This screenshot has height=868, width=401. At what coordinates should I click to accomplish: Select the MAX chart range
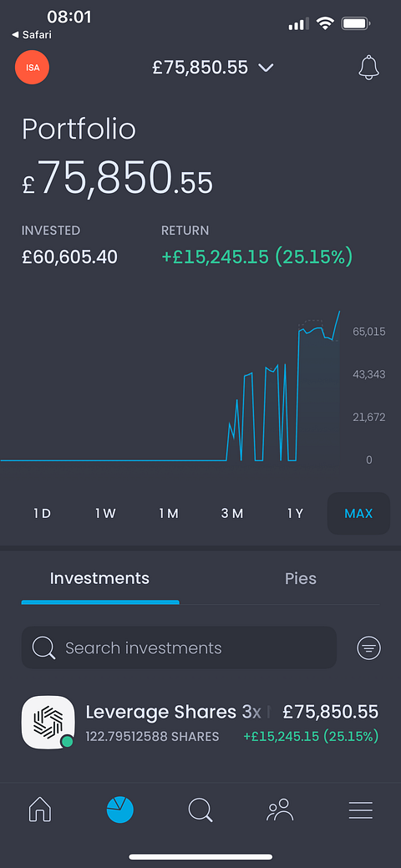pos(359,514)
